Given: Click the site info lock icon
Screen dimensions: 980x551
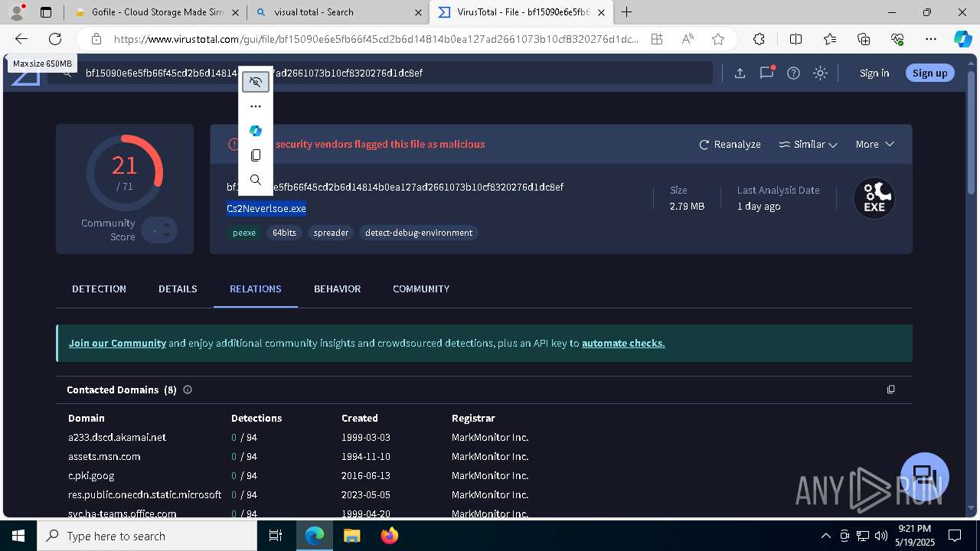Looking at the screenshot, I should (96, 39).
